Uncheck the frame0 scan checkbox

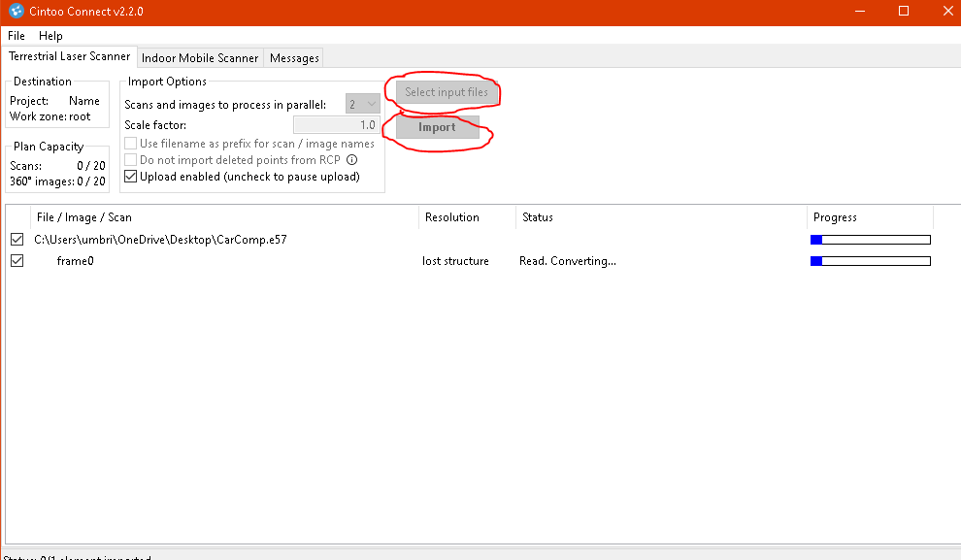[x=17, y=261]
